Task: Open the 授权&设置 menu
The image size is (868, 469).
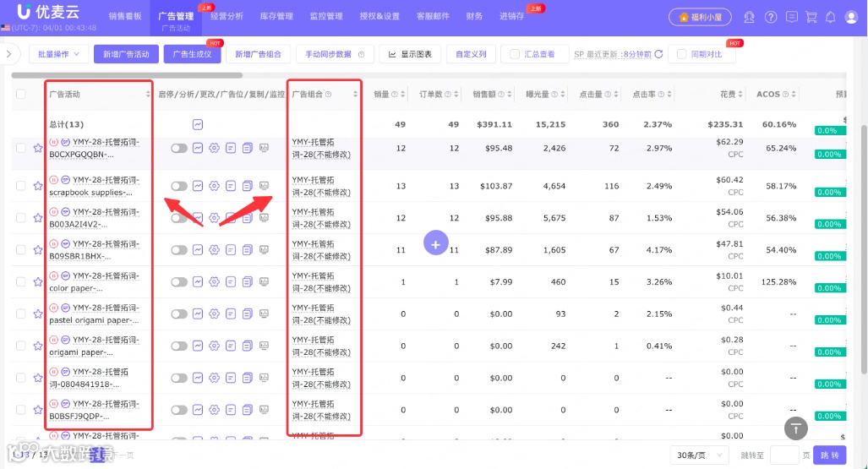Action: pyautogui.click(x=379, y=17)
